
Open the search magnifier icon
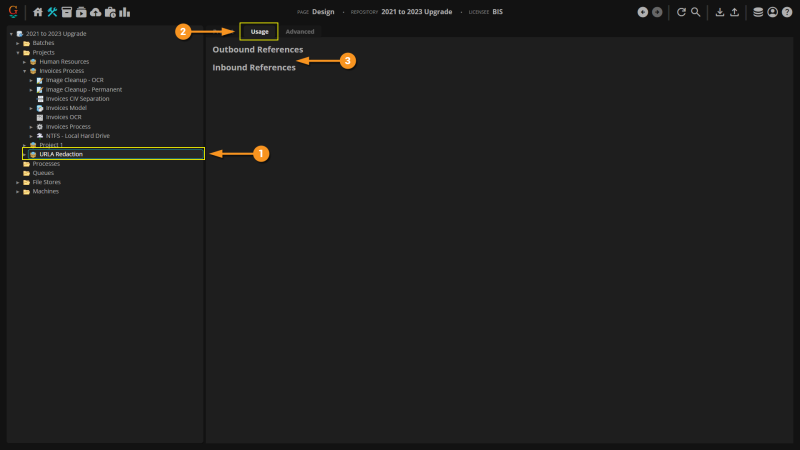click(695, 12)
